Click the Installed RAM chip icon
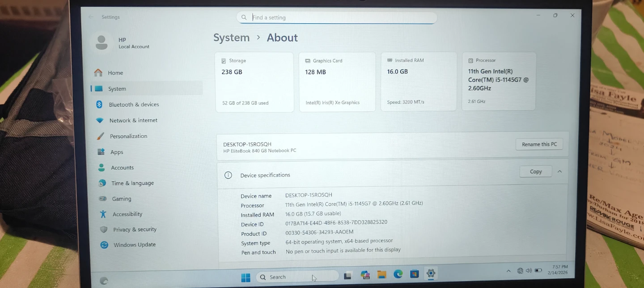This screenshot has width=644, height=288. 390,60
